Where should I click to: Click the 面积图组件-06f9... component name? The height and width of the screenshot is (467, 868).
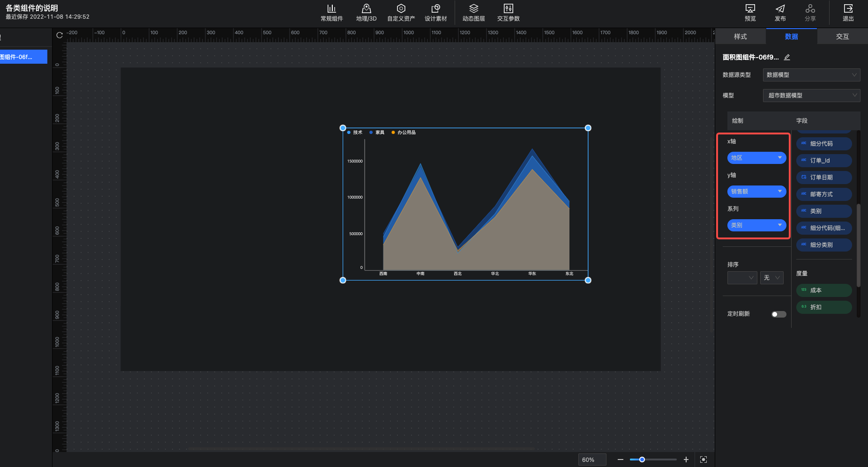point(750,57)
